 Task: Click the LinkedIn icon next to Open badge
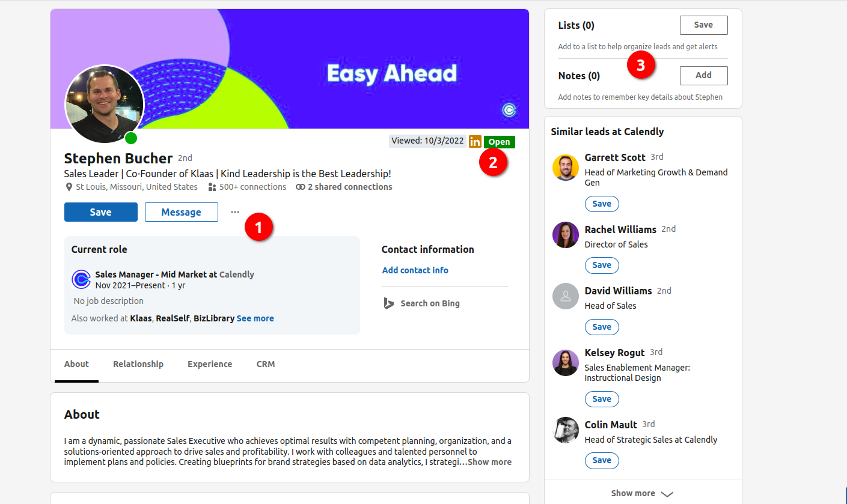tap(475, 142)
